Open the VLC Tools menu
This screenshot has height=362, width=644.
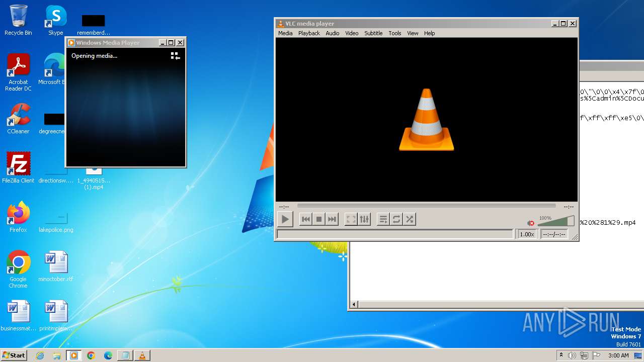[395, 33]
